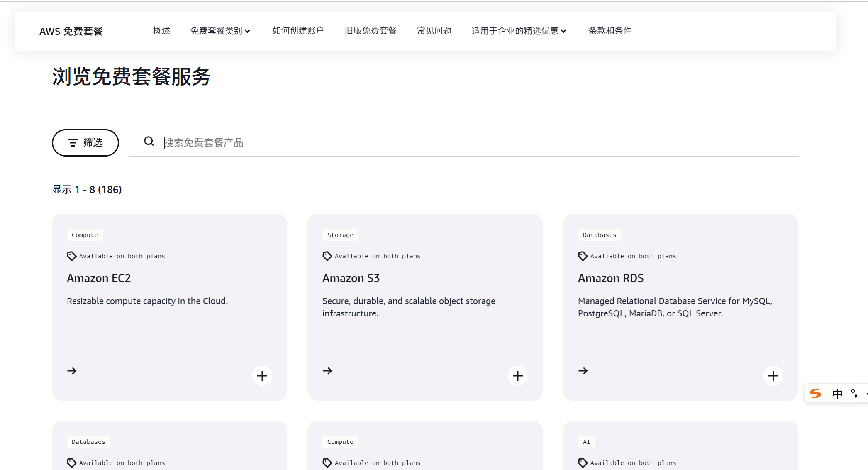Expand Amazon RDS card with plus icon
Screen dimensions: 868x470
(773, 376)
